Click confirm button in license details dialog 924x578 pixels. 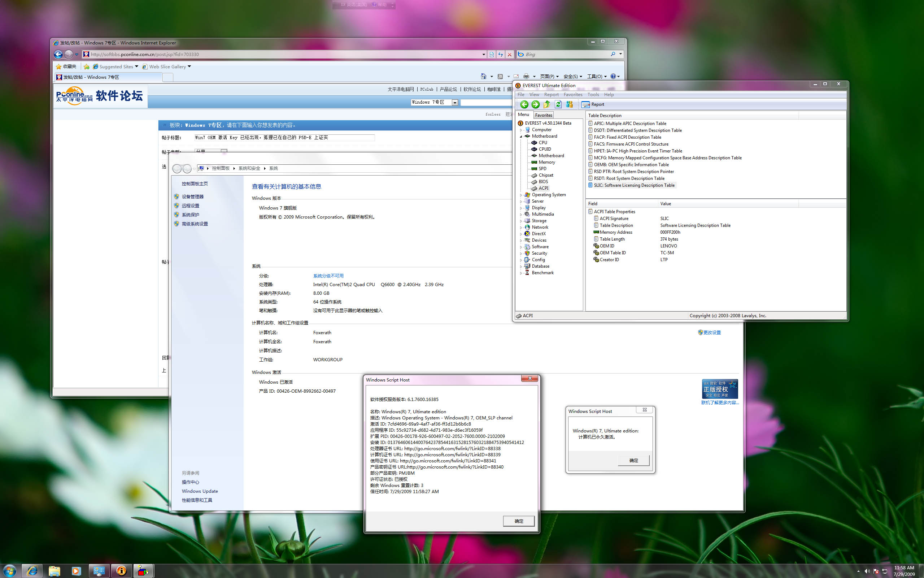click(x=519, y=521)
